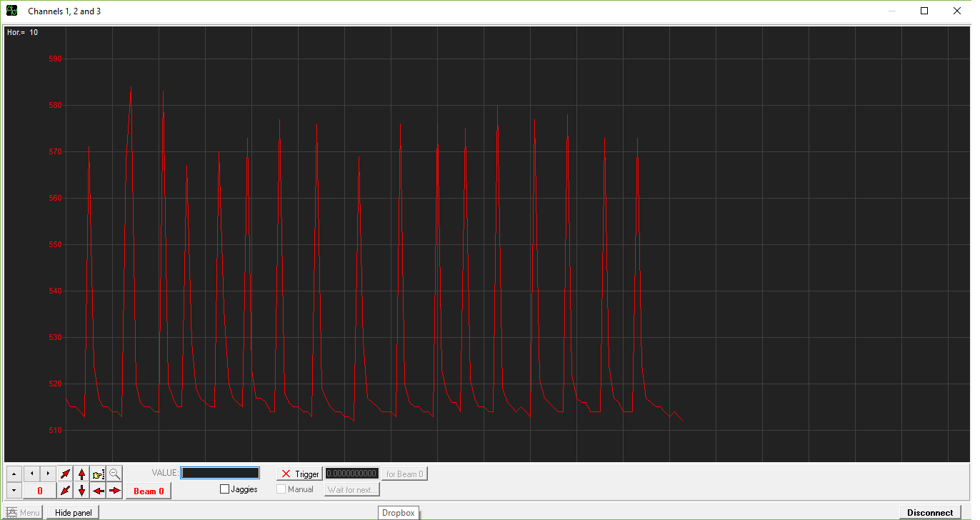Viewport: 980px width, 520px height.
Task: Click the Hide panel button
Action: 74,512
